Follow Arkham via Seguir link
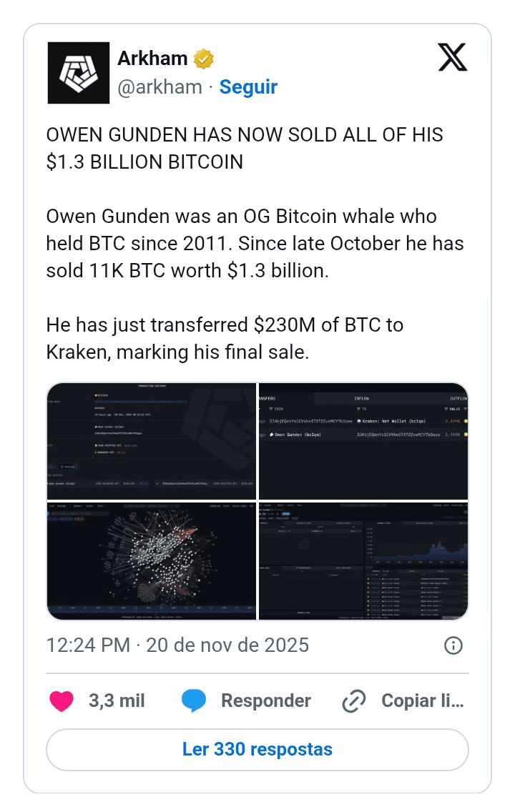This screenshot has width=515, height=812. [248, 87]
